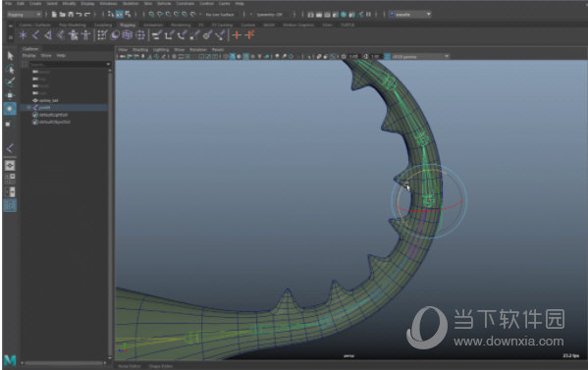Click the Bind Skin shelf icon
Image resolution: width=588 pixels, height=370 pixels.
point(102,35)
